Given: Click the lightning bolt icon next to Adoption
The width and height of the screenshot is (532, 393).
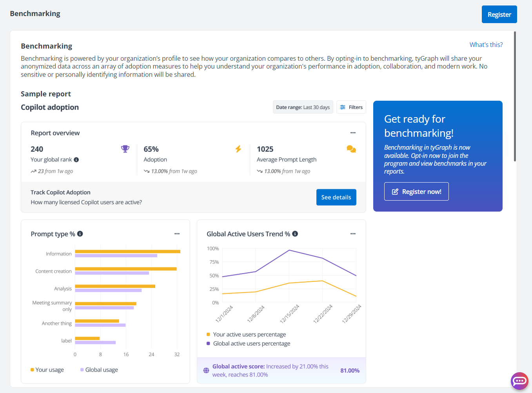Looking at the screenshot, I should (x=238, y=149).
